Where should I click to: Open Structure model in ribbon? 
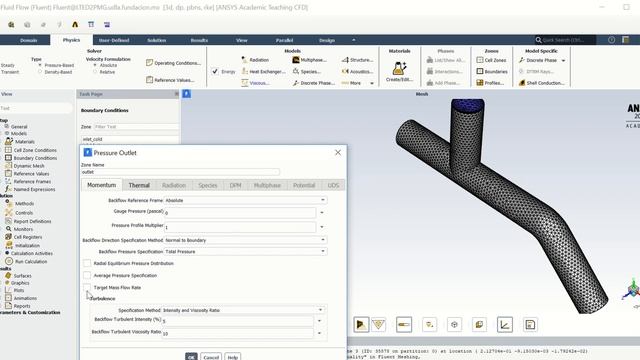[357, 60]
